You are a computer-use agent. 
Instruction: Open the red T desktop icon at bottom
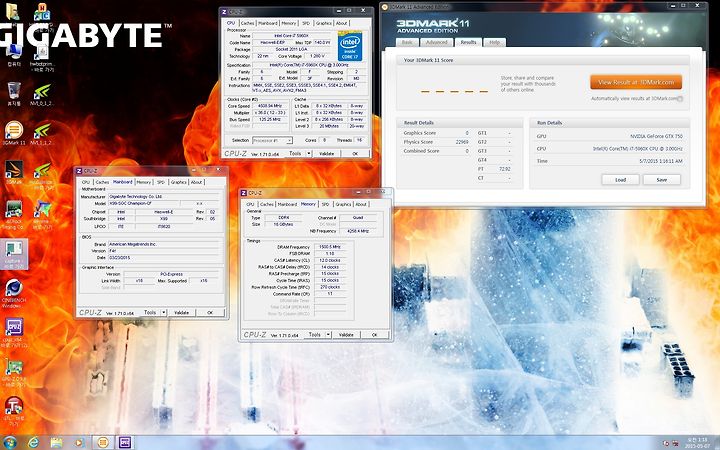14,410
